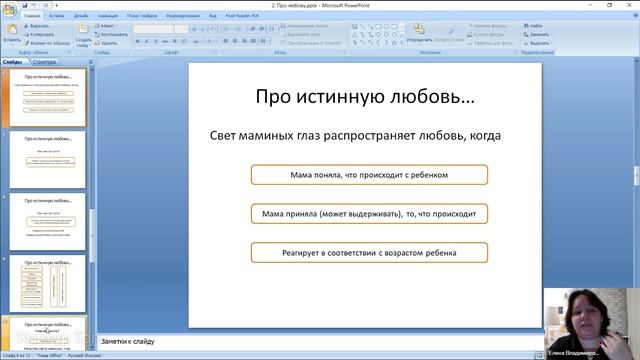Viewport: 640px width, 360px height.
Task: Select the triangle shape in gallery
Action: coord(354,35)
